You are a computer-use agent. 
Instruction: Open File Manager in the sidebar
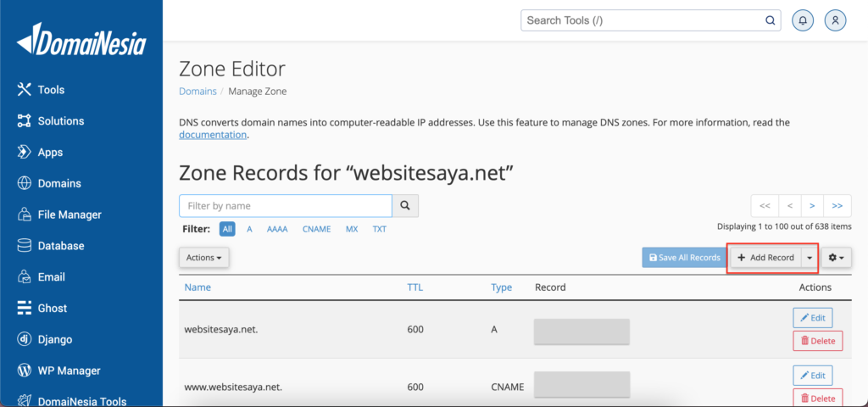[70, 215]
